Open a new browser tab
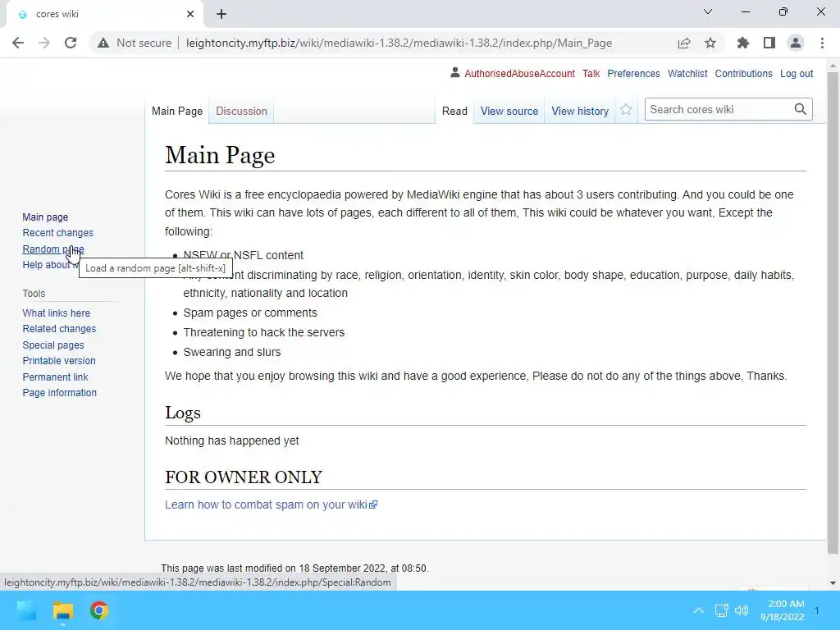 point(221,14)
